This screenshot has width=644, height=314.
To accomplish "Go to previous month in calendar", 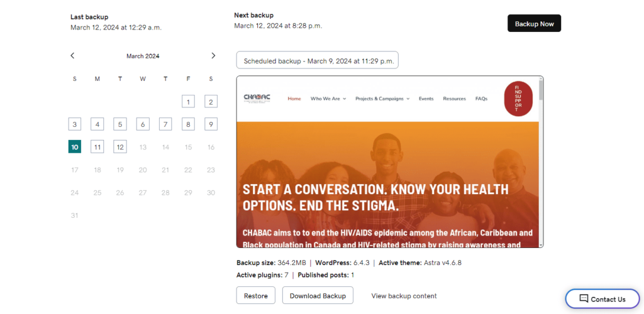I will 72,56.
